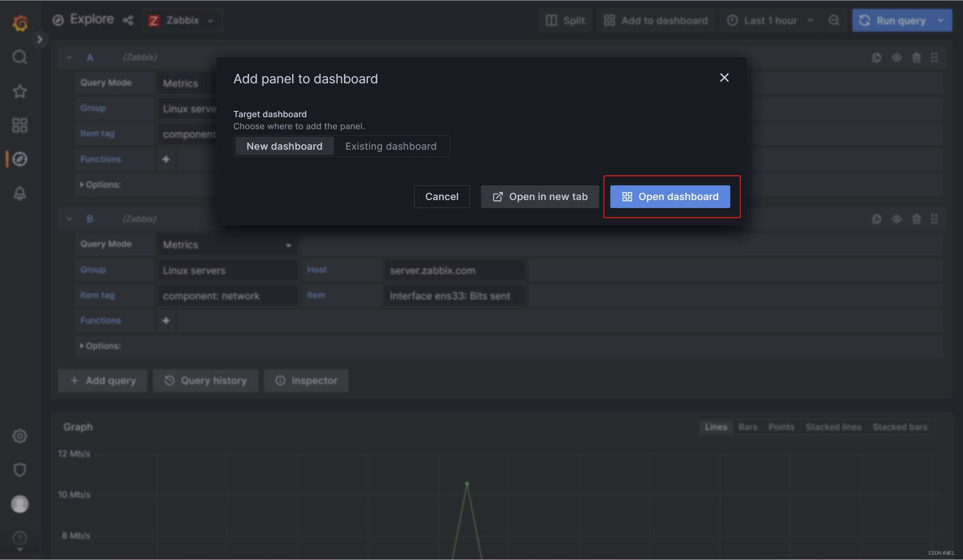Click the Open dashboard button
The image size is (963, 560).
670,197
